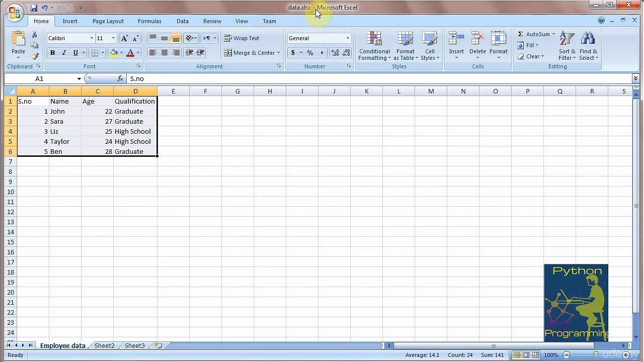Apply red font color
This screenshot has height=362, width=644.
(130, 52)
